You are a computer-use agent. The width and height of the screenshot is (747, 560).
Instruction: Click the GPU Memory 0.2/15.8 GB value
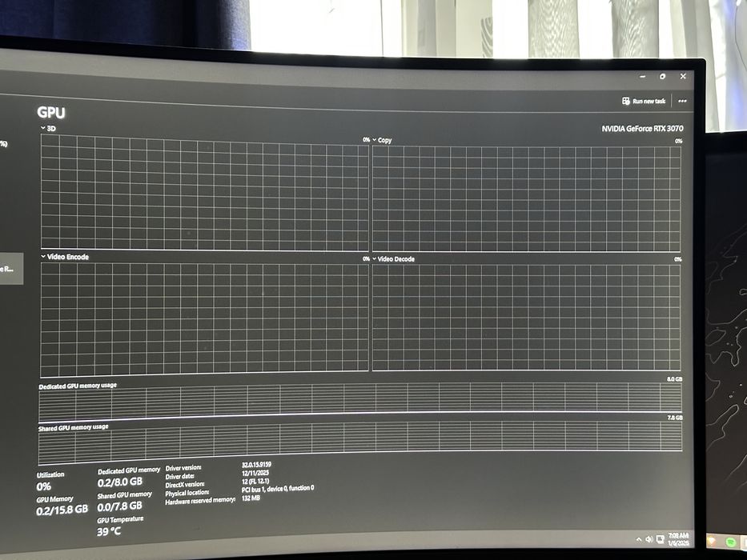62,510
